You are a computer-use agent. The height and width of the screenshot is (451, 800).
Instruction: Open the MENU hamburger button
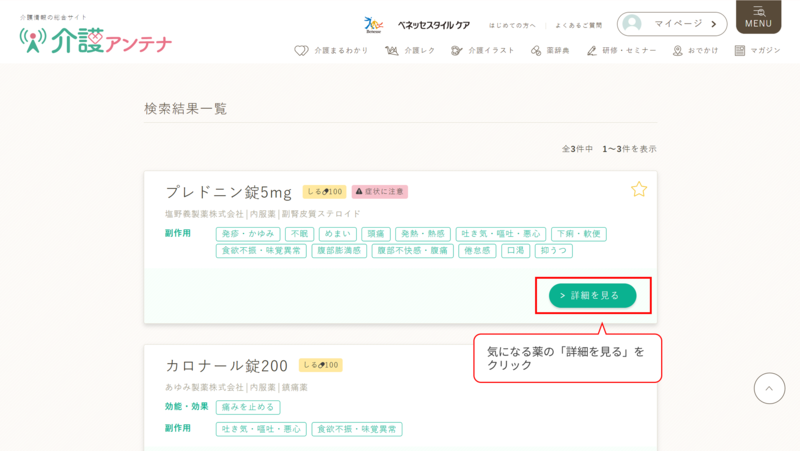(x=758, y=17)
